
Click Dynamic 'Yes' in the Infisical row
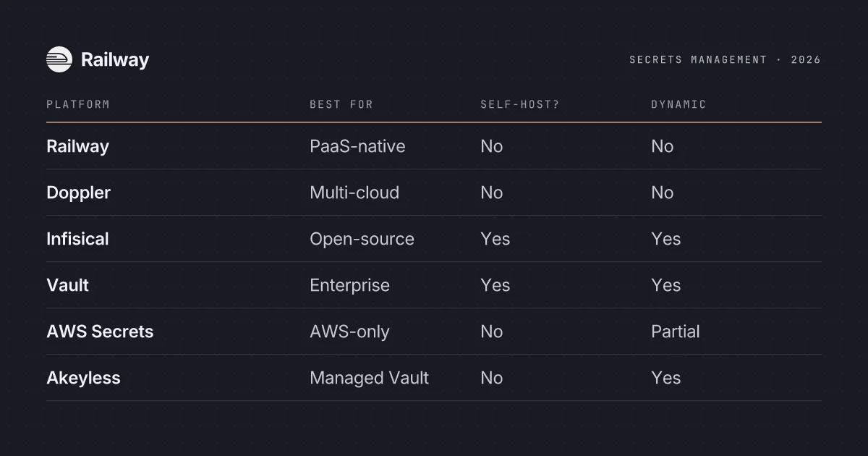[x=665, y=239]
